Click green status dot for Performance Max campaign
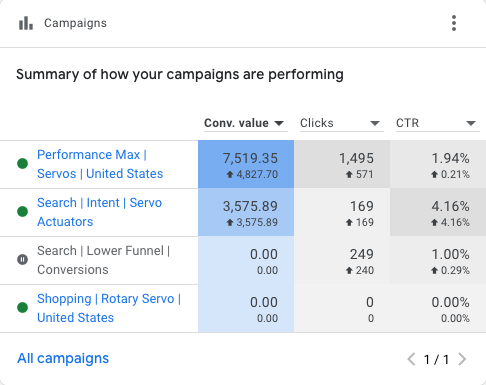Screen dimensions: 486x385 [23, 164]
